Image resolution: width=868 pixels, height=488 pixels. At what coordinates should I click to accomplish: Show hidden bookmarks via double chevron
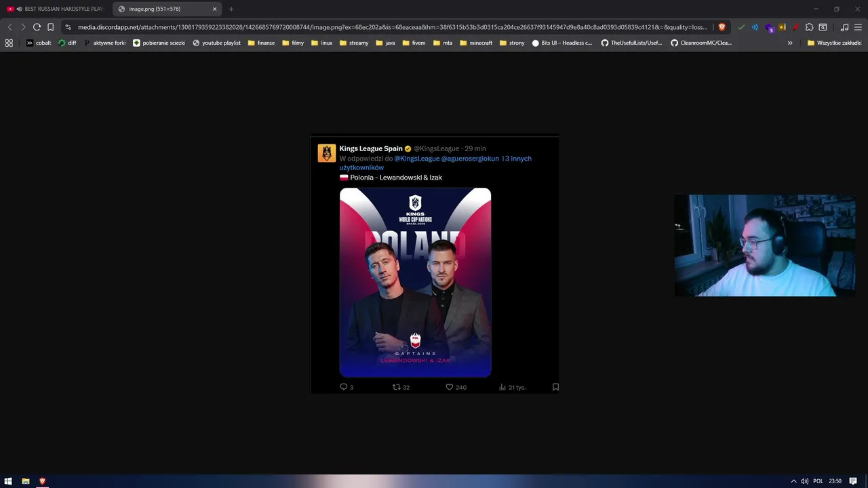click(x=790, y=43)
